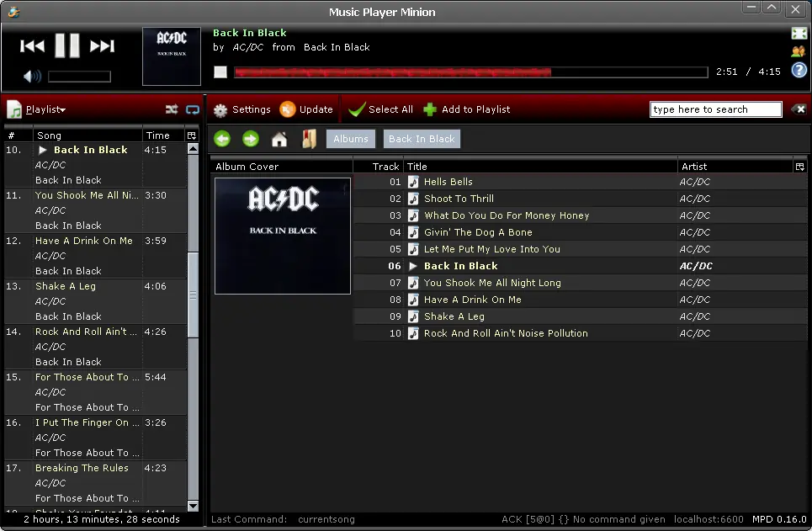This screenshot has width=812, height=531.
Task: Click Update database button
Action: [x=306, y=109]
